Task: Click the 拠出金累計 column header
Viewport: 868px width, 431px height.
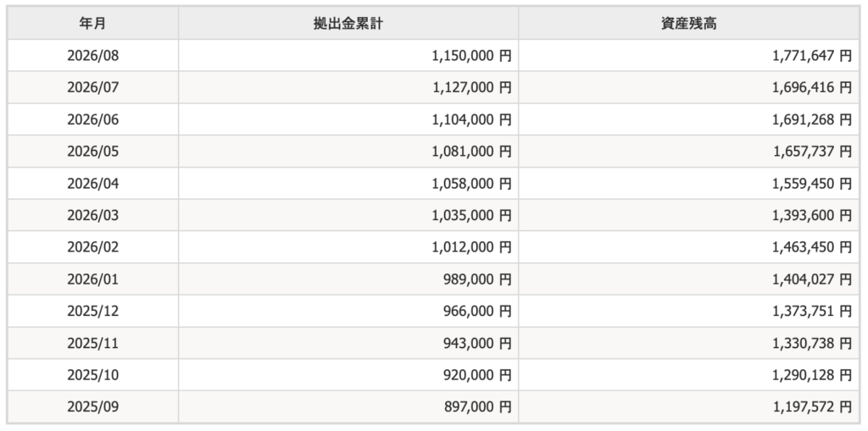Action: point(348,23)
